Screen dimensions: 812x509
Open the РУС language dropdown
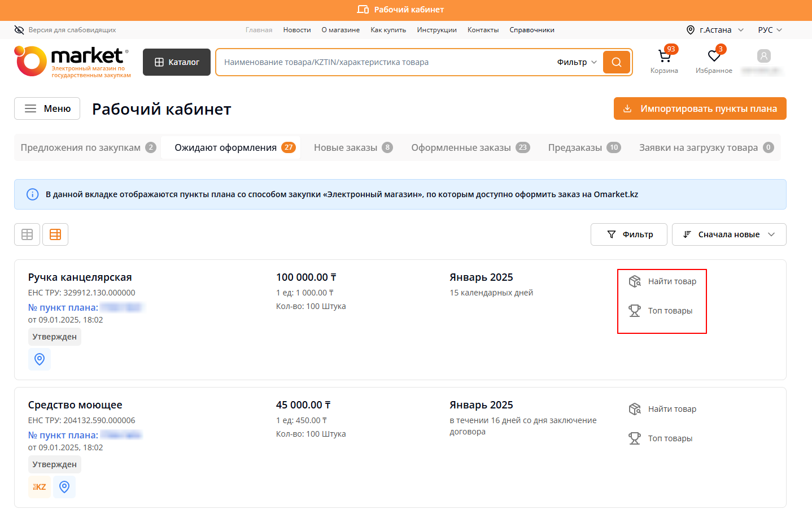(x=770, y=30)
